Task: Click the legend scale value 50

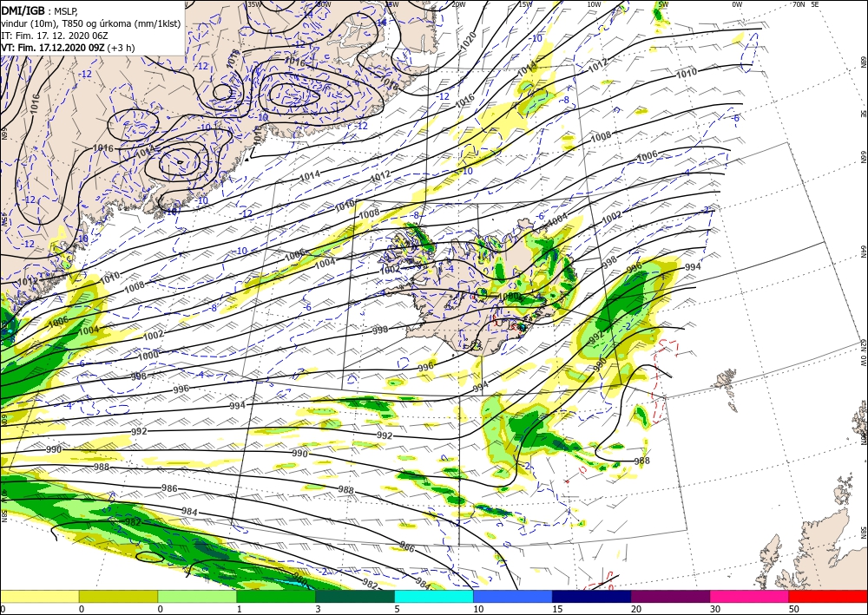Action: [794, 609]
